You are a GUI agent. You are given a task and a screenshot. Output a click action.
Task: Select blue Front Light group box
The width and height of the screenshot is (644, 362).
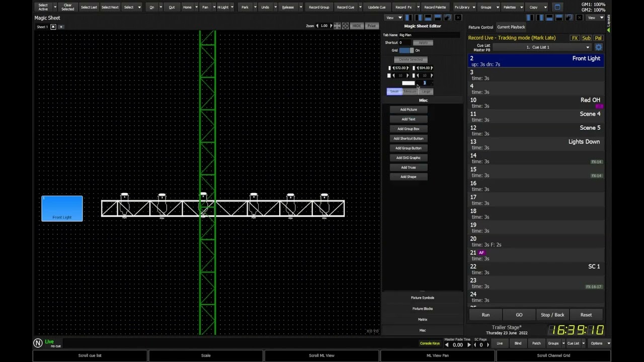62,208
